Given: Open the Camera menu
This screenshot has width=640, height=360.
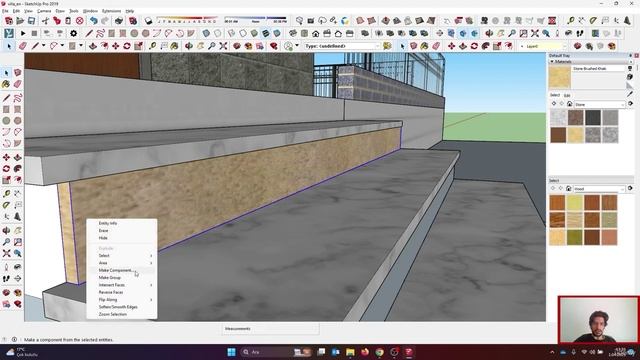Looking at the screenshot, I should coord(44,11).
